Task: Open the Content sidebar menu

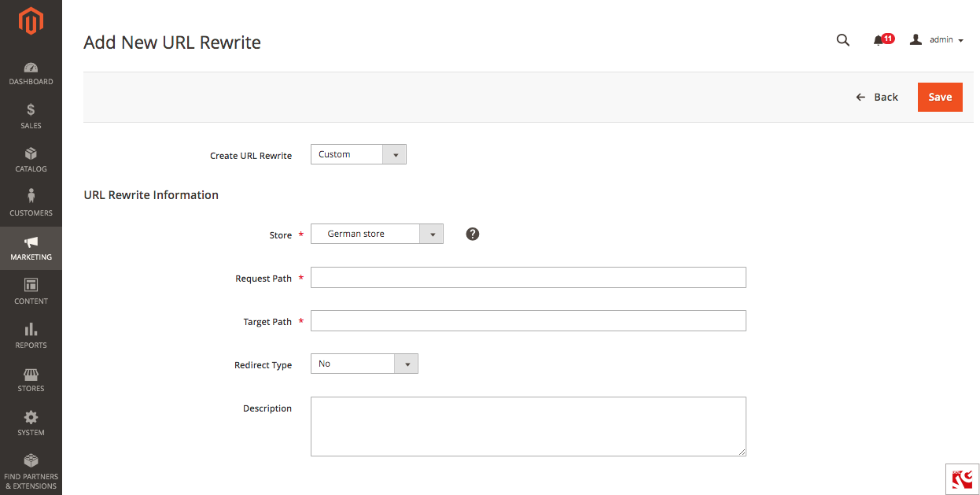Action: pos(31,292)
